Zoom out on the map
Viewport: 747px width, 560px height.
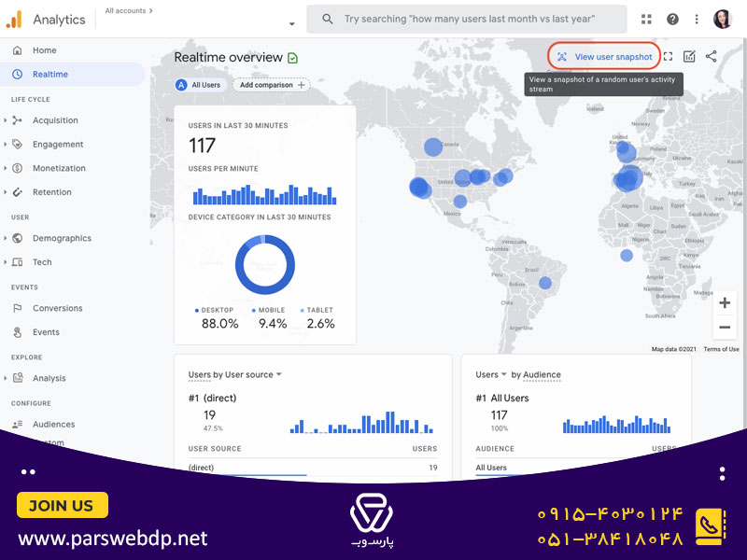(x=725, y=328)
